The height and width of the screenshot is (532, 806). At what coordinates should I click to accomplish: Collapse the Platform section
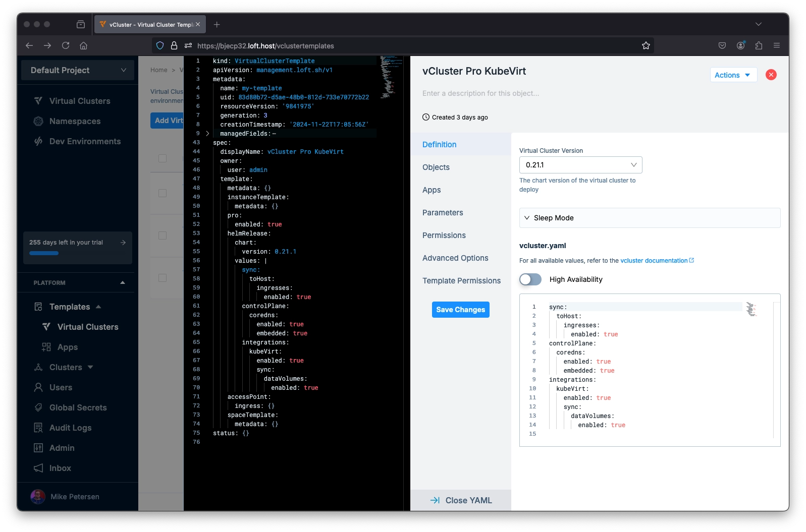click(123, 282)
